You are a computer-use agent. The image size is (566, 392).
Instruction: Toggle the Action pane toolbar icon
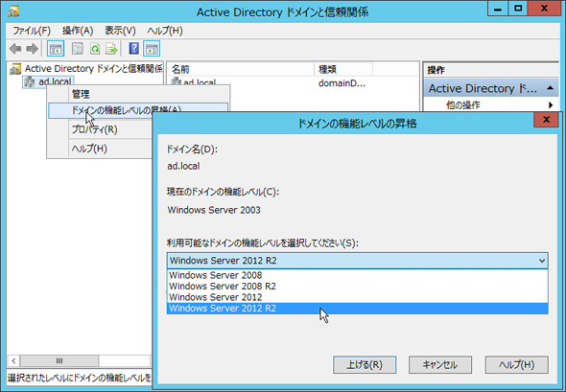click(152, 49)
